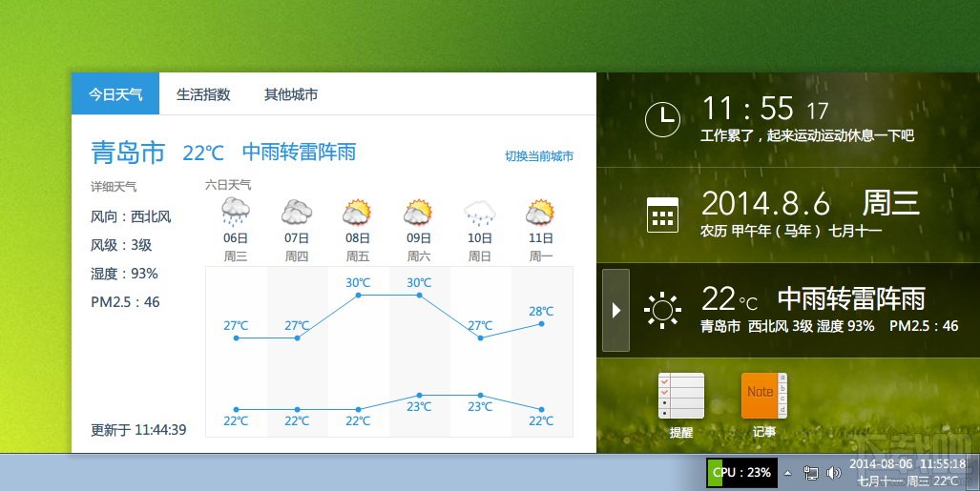Open the 记事 note app
The height and width of the screenshot is (491, 980).
pos(763,405)
